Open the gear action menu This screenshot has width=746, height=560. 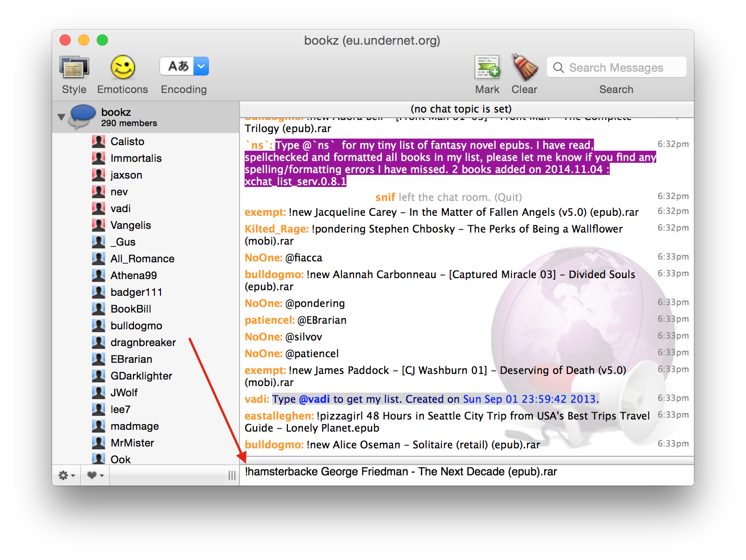tap(66, 475)
